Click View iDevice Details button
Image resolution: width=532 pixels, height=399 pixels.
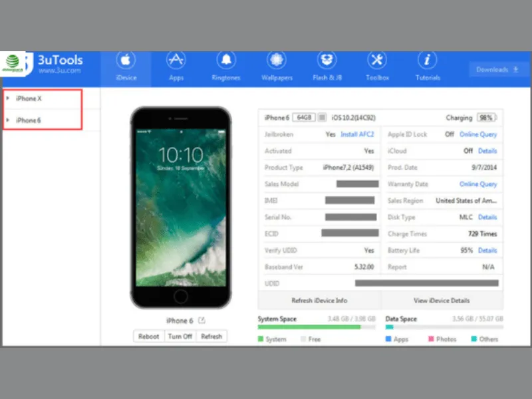tap(442, 301)
